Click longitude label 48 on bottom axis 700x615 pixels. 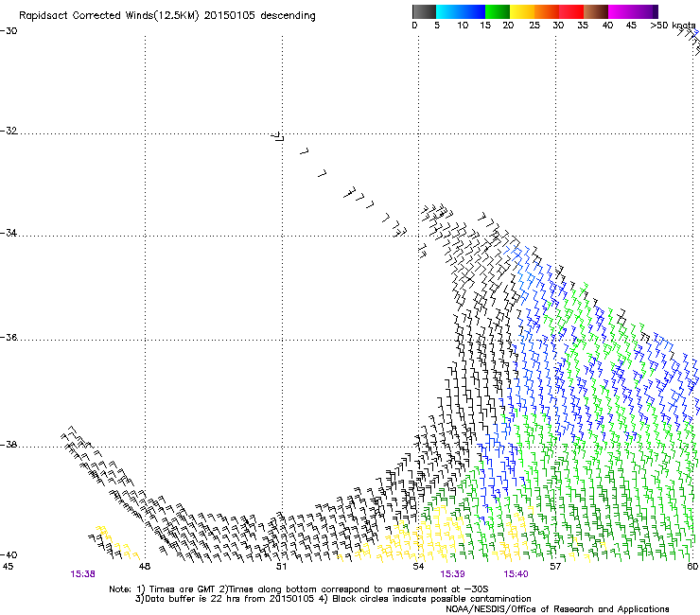click(145, 567)
